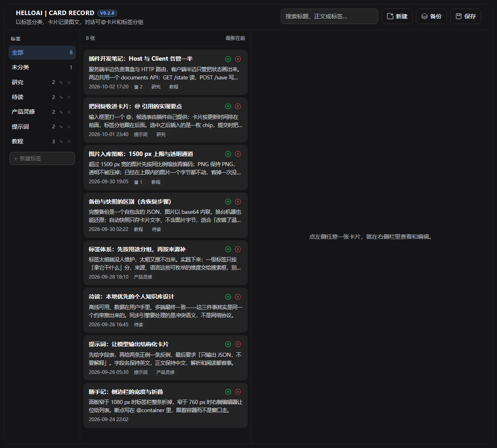Click 提示词 chip on 把回复收进卡片 card

click(x=141, y=134)
